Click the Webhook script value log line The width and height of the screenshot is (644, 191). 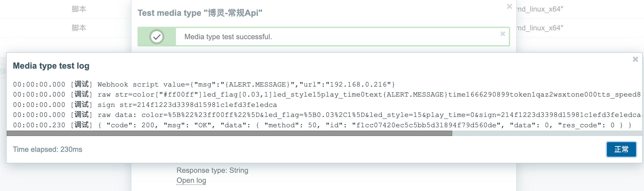tap(204, 84)
